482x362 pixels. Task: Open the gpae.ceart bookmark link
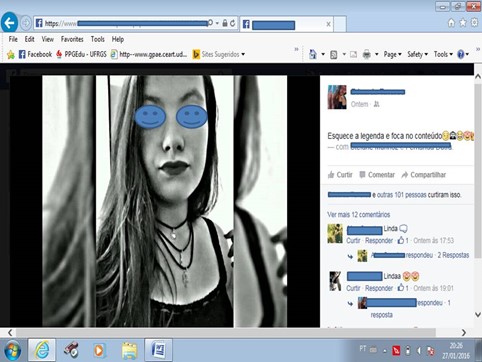click(149, 54)
